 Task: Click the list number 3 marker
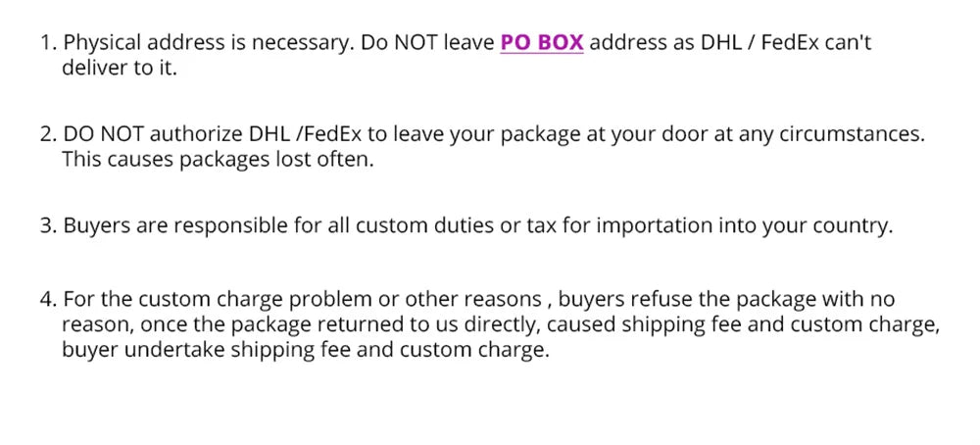click(x=47, y=225)
